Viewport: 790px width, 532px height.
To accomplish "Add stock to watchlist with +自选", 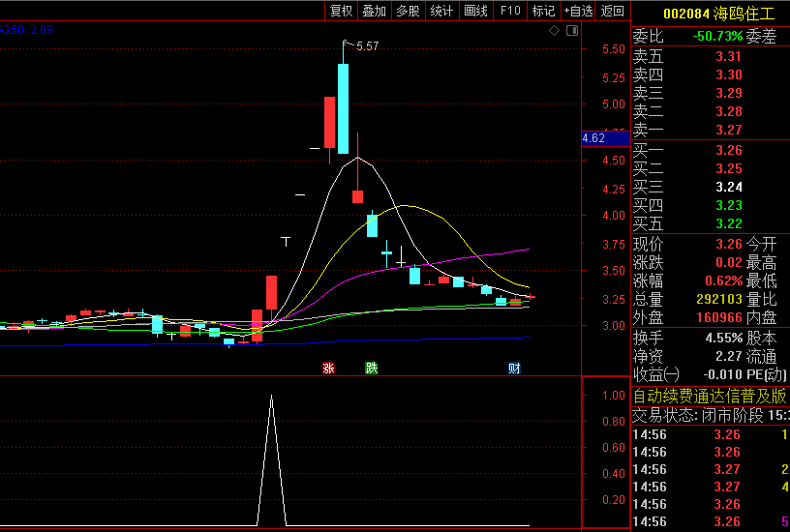I will pos(578,11).
